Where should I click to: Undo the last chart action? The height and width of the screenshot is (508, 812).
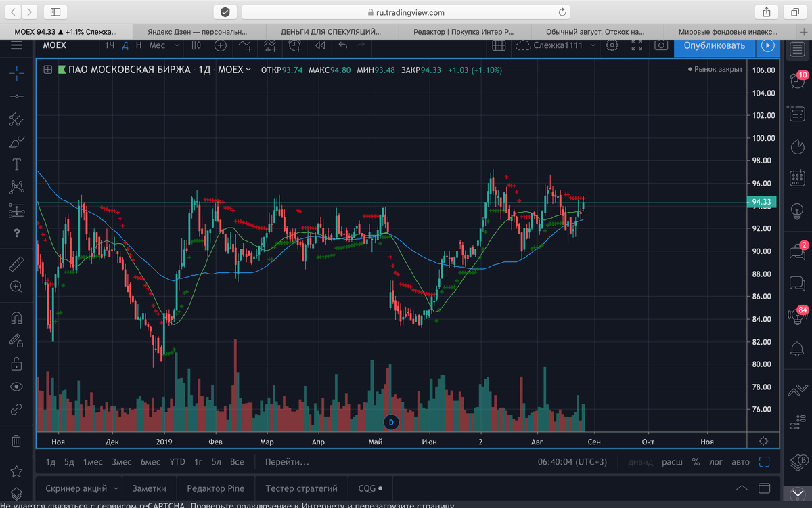tap(343, 45)
